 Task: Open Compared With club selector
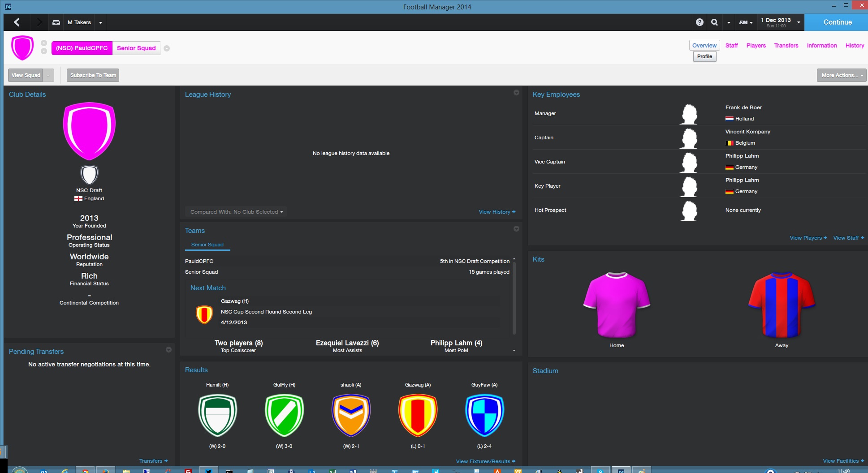tap(236, 212)
